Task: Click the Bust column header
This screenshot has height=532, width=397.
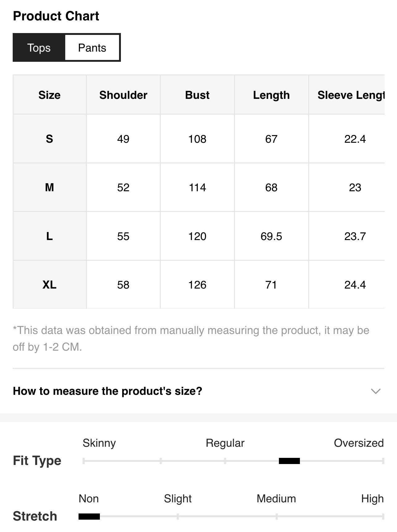Action: tap(197, 95)
